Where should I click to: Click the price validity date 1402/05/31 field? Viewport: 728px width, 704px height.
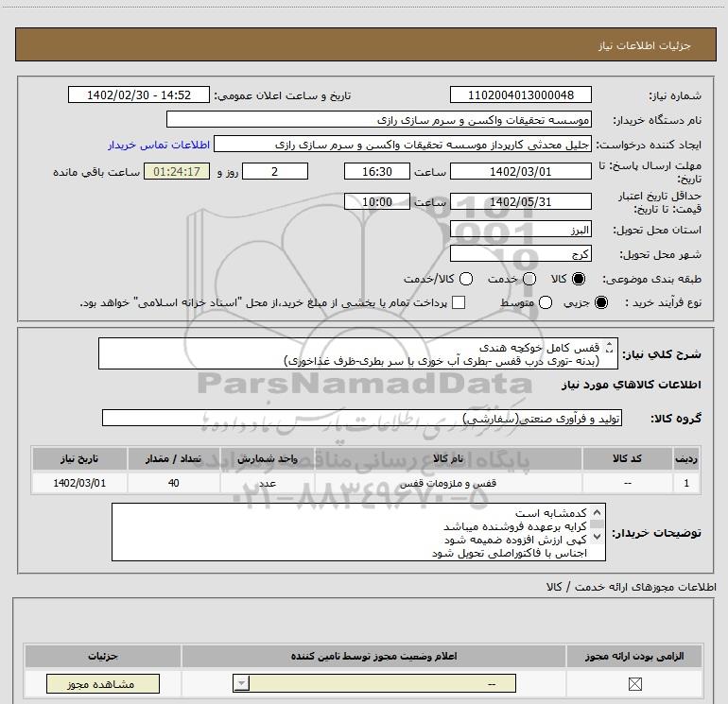(520, 201)
